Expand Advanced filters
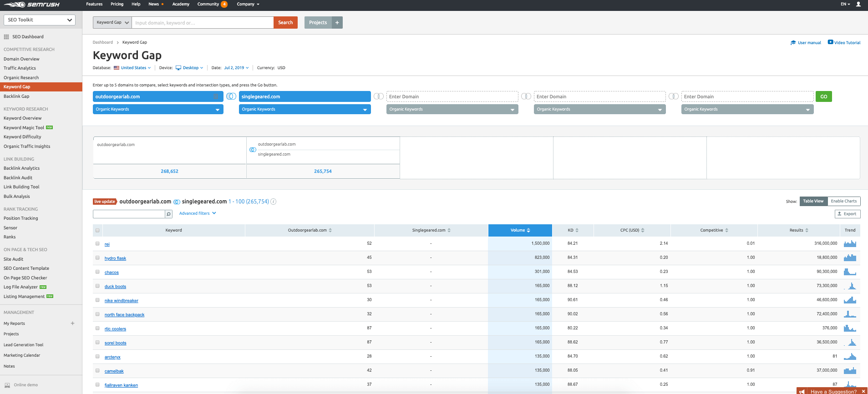Image resolution: width=868 pixels, height=394 pixels. (198, 213)
